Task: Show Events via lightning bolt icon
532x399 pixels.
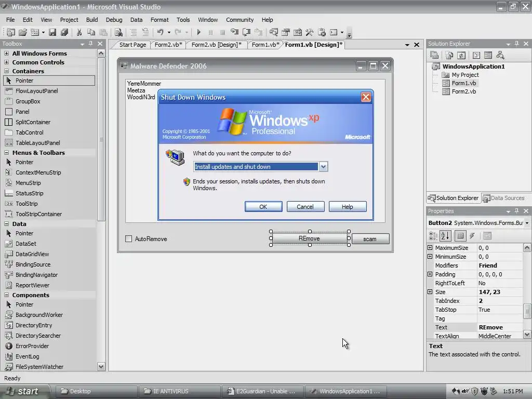Action: point(472,236)
